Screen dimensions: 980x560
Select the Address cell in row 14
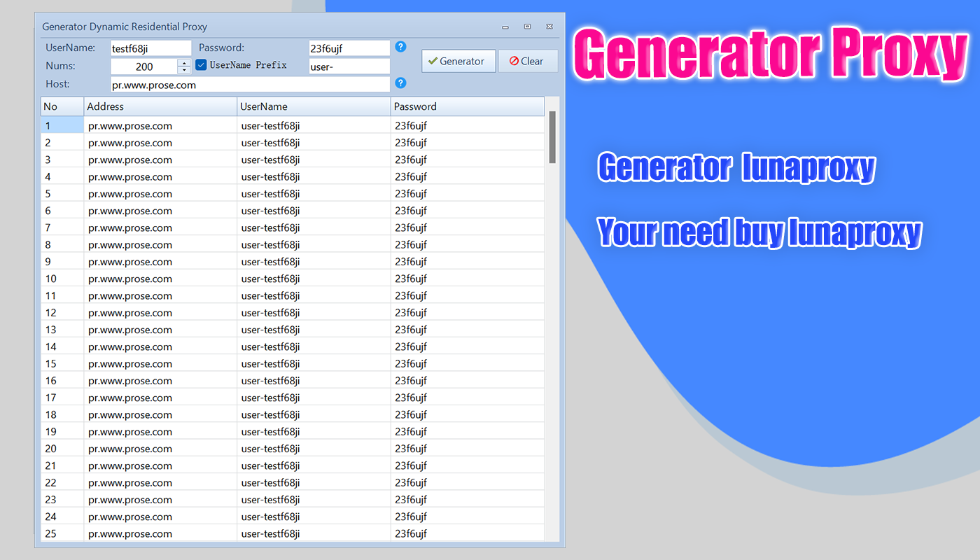160,346
